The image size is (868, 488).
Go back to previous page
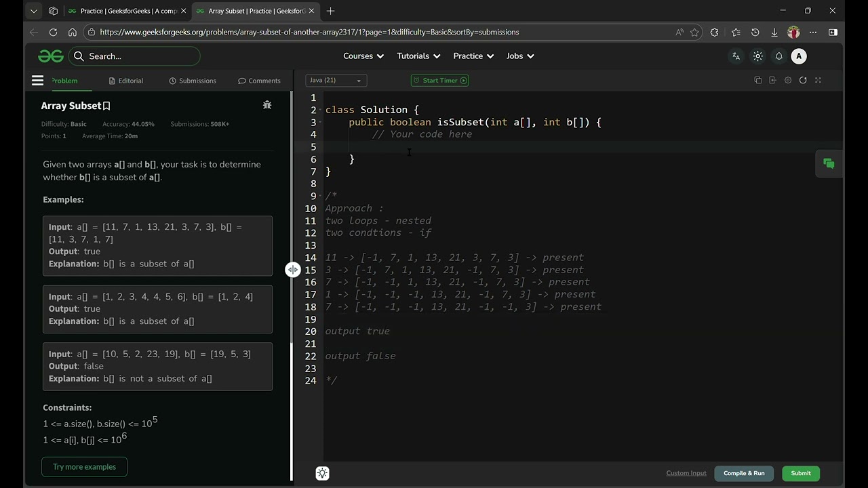[x=34, y=32]
